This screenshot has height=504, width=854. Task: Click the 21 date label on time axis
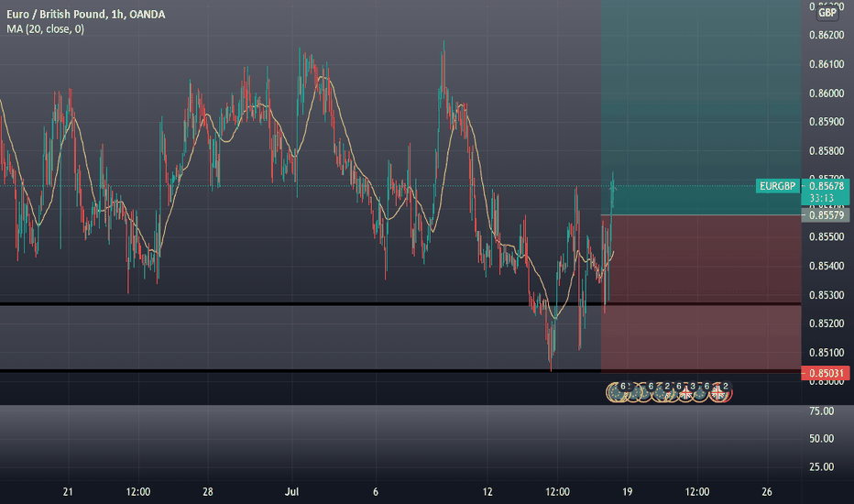(68, 491)
